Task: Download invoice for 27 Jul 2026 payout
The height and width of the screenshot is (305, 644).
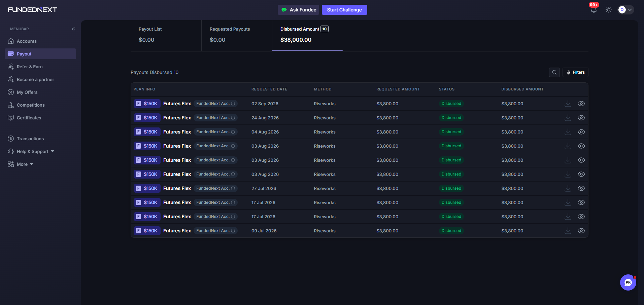Action: pos(568,188)
